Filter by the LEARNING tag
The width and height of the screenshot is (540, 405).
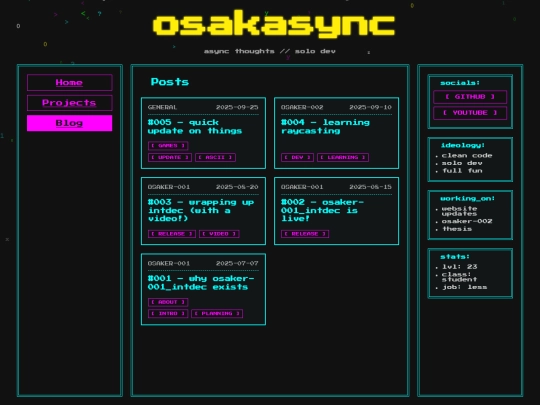[343, 157]
